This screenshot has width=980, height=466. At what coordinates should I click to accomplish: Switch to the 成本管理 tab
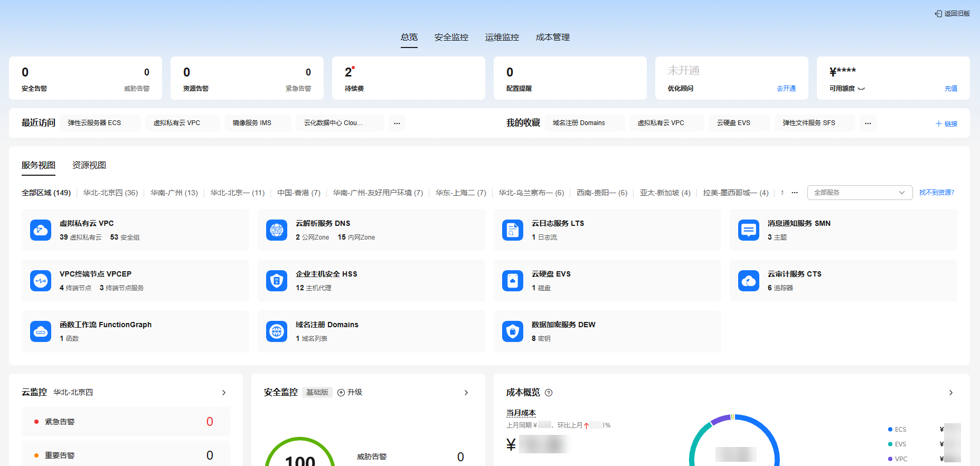point(553,37)
